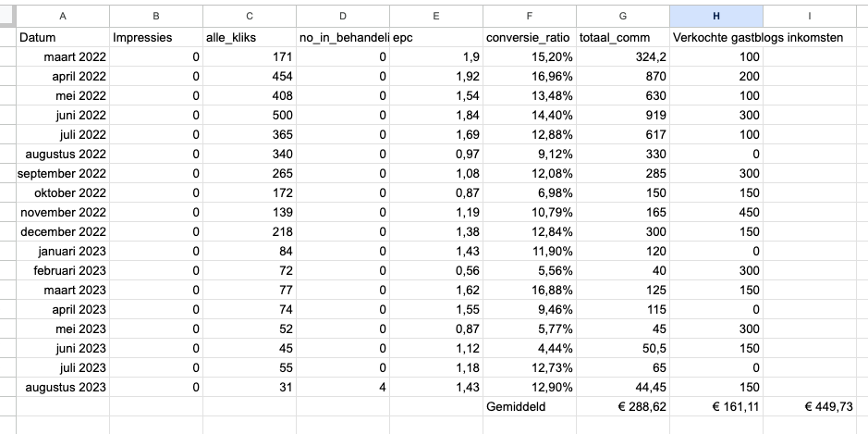Screen dimensions: 868x434
Task: Select column H header
Action: (x=716, y=16)
